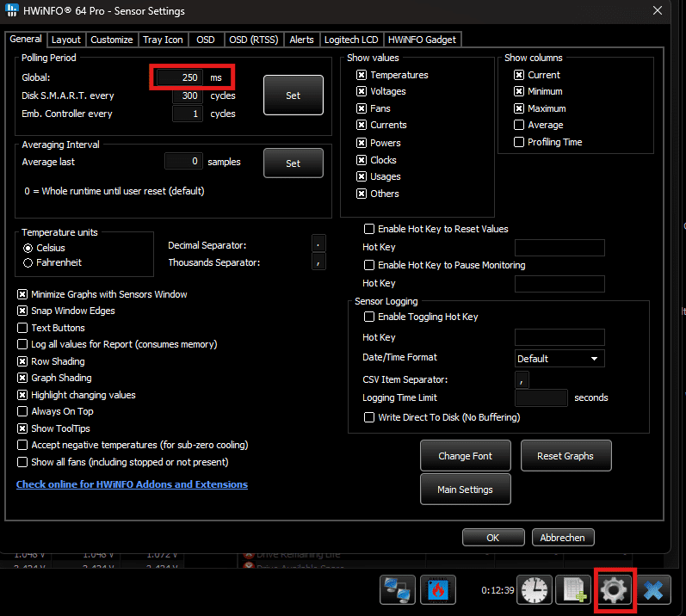Click the Emb. Controller cycles field
The width and height of the screenshot is (686, 616).
[188, 114]
